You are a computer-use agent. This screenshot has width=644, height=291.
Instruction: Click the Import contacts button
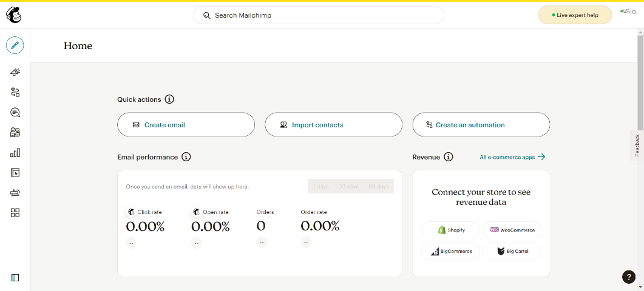[x=333, y=125]
